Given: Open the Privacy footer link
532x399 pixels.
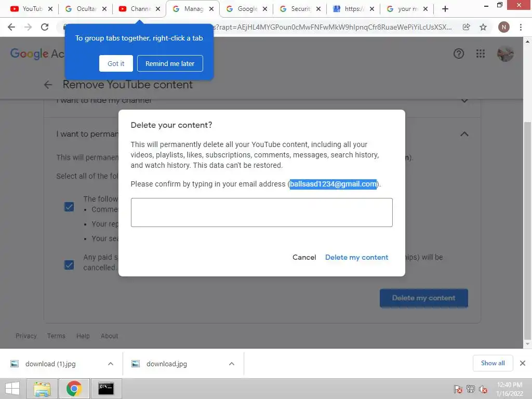Looking at the screenshot, I should coord(26,336).
